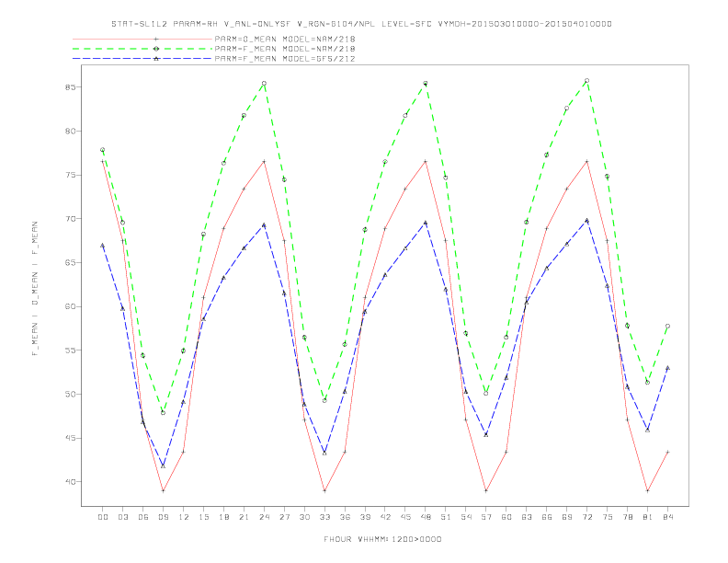Click blue triangle data point at hour 48

[426, 223]
